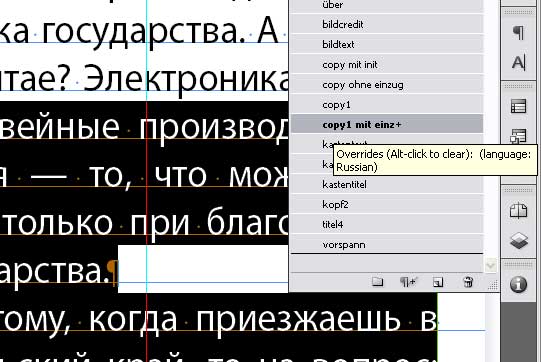Viewport: 541px width, 362px height.
Task: Choose the copy ohne einzug style
Action: tap(386, 85)
